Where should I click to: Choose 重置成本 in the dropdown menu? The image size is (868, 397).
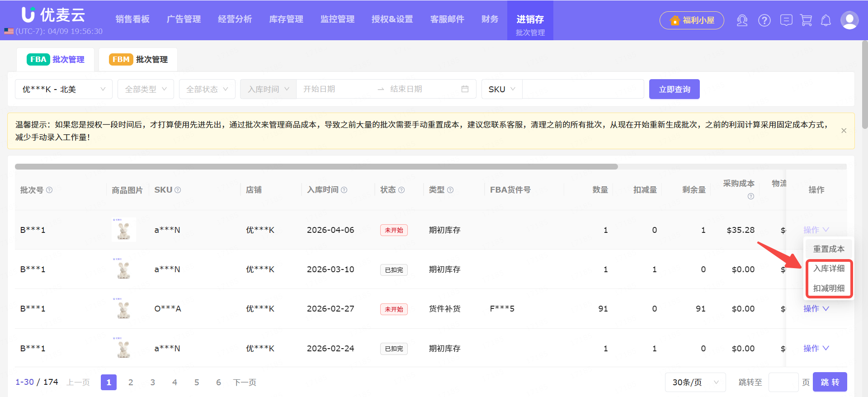[x=829, y=249]
